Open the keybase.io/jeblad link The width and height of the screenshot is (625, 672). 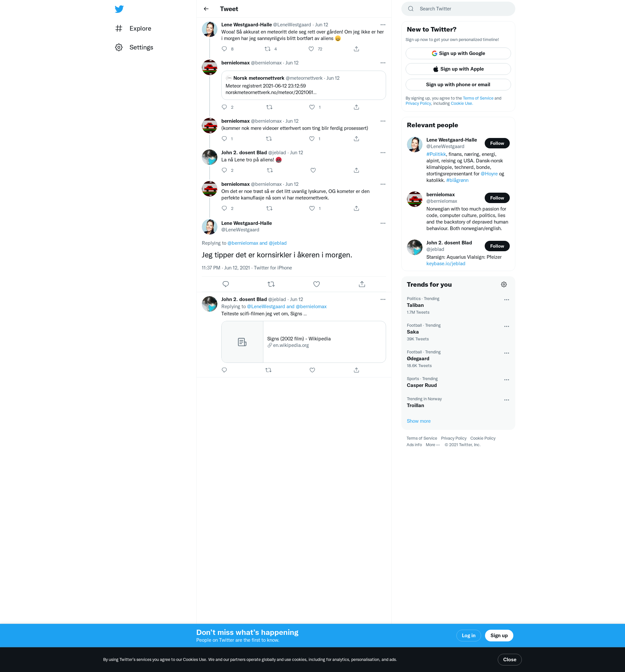pyautogui.click(x=446, y=264)
